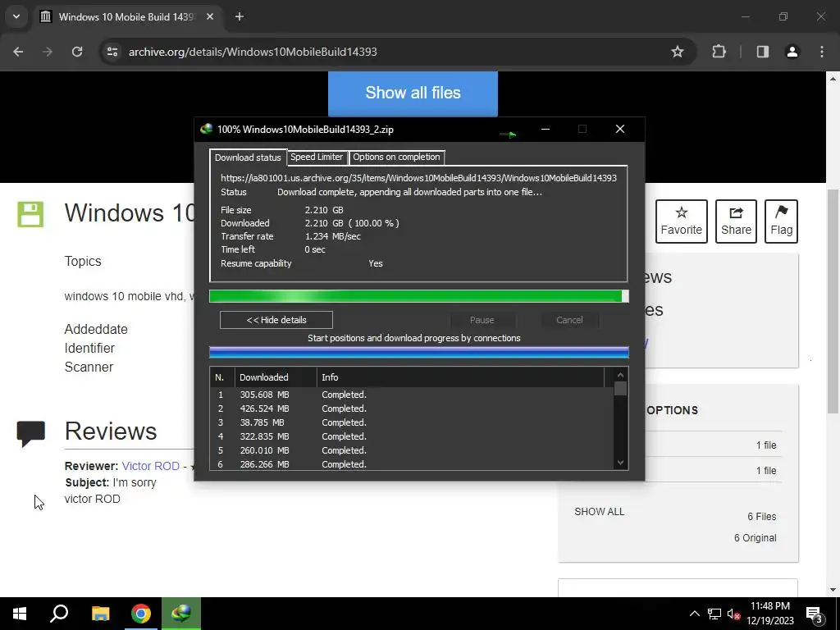The height and width of the screenshot is (630, 840).
Task: View site information icon in address bar
Action: [112, 52]
